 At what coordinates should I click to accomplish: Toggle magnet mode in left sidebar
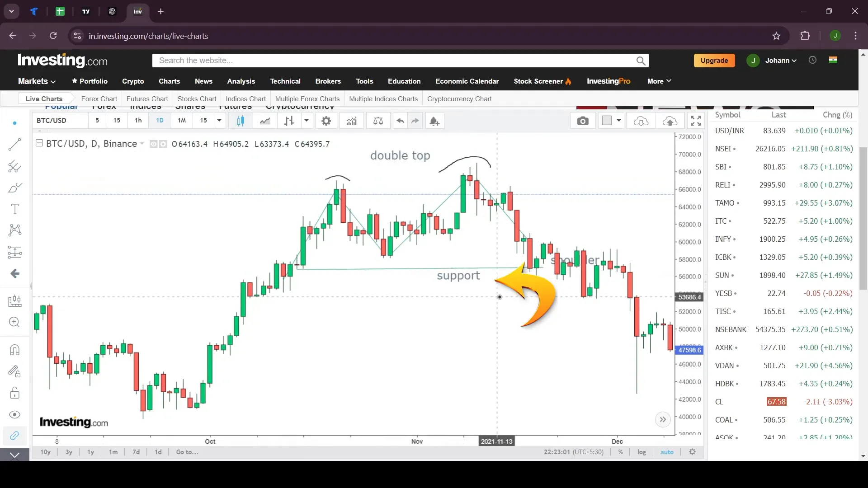click(14, 350)
